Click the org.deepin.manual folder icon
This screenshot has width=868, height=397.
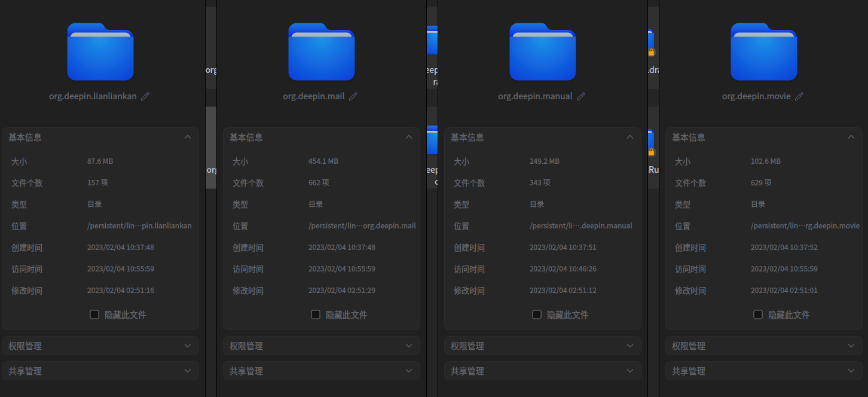pyautogui.click(x=542, y=51)
